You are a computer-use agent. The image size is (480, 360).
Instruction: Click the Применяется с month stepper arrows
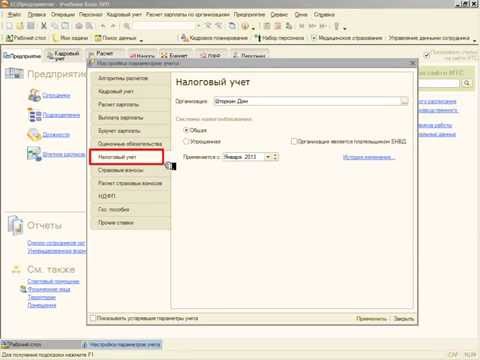click(275, 157)
